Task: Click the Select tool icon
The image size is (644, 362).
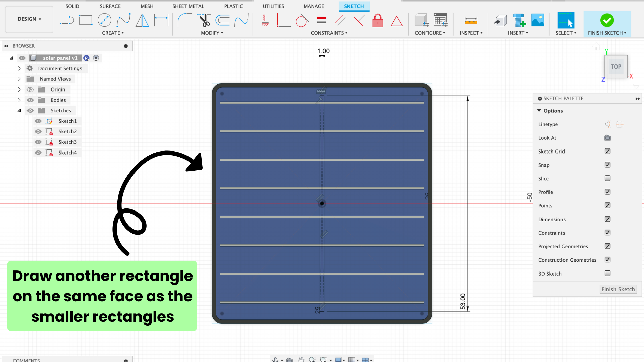Action: click(566, 20)
